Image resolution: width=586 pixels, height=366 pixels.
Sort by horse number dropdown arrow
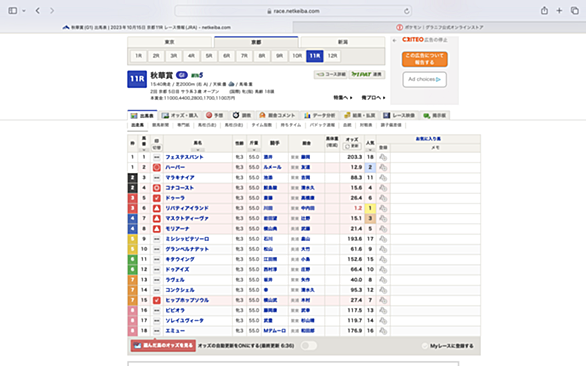pyautogui.click(x=144, y=150)
